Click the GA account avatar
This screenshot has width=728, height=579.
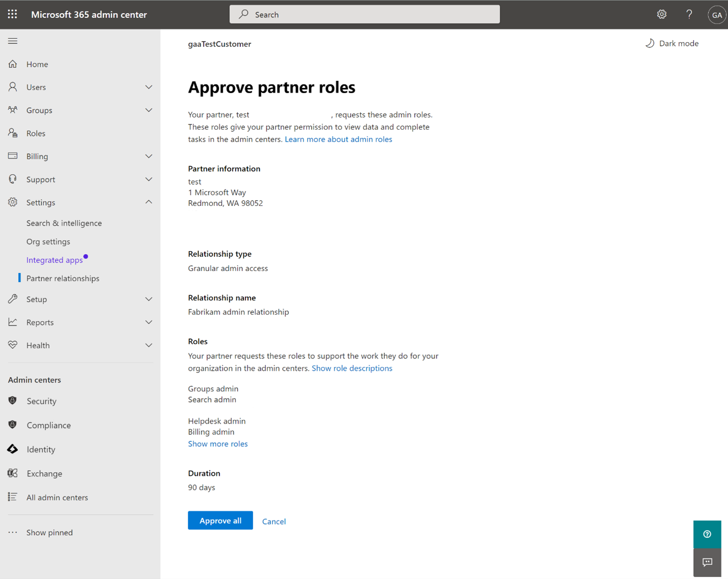click(717, 14)
